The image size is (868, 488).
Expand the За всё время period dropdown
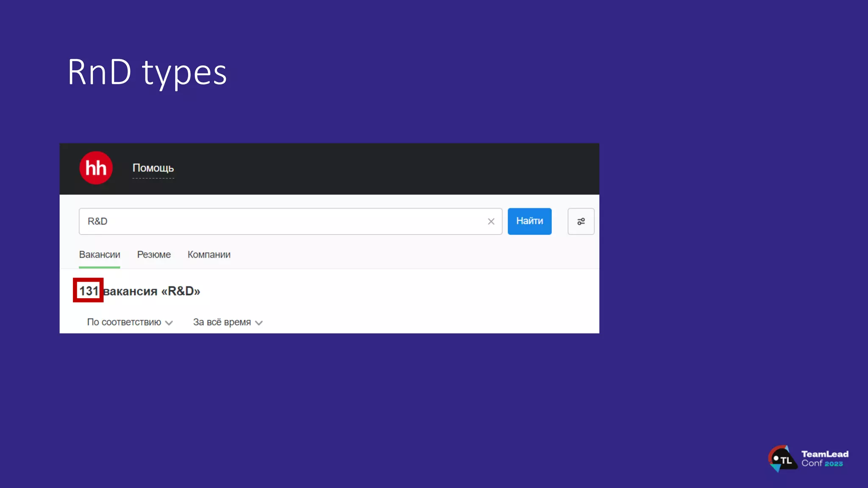222,322
